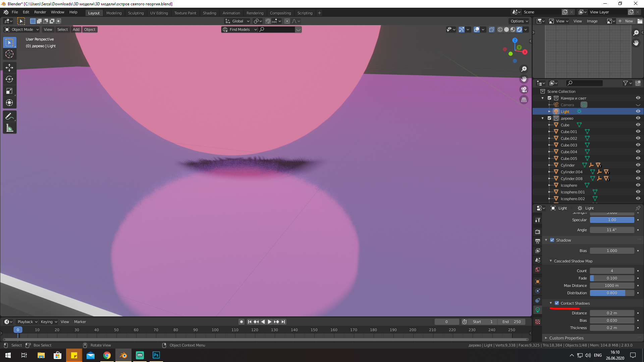644x362 pixels.
Task: Open Texture properties checker icon
Action: (538, 322)
